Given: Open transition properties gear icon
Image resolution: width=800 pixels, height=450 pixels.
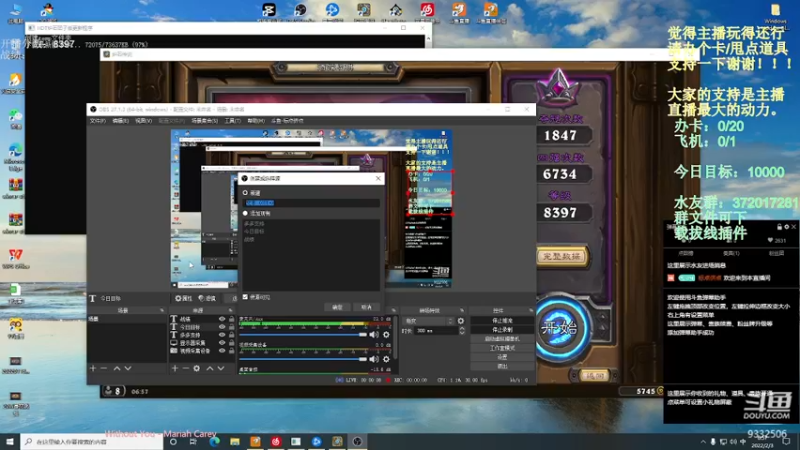Looking at the screenshot, I should pos(461,321).
